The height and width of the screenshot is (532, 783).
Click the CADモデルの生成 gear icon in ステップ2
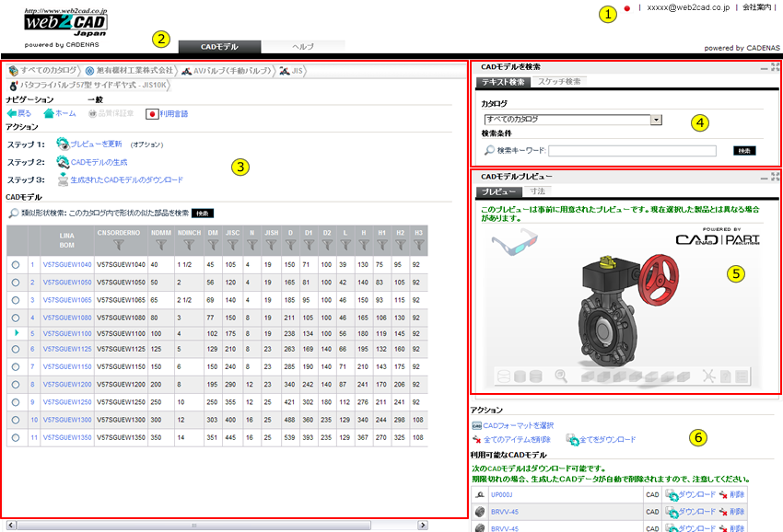62,160
